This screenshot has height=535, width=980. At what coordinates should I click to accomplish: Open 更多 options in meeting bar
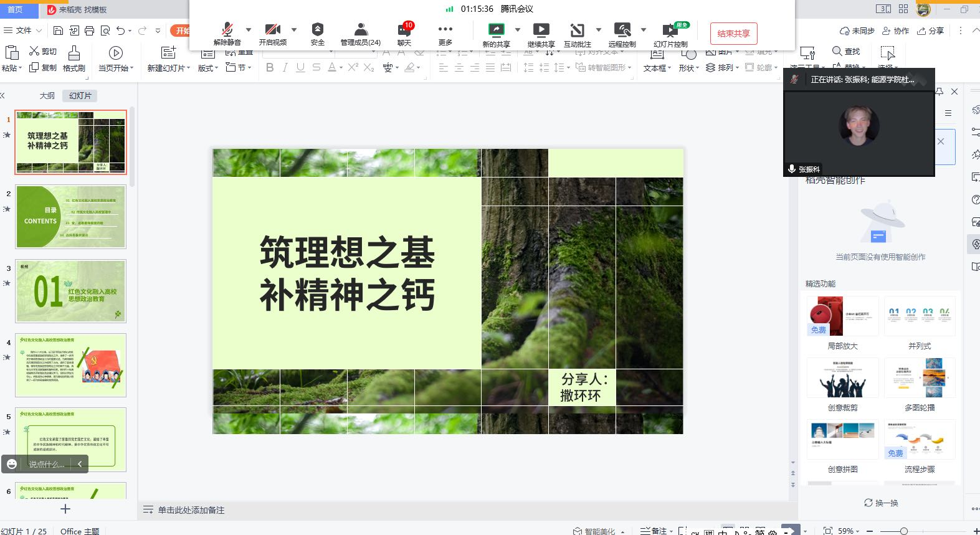pos(445,34)
